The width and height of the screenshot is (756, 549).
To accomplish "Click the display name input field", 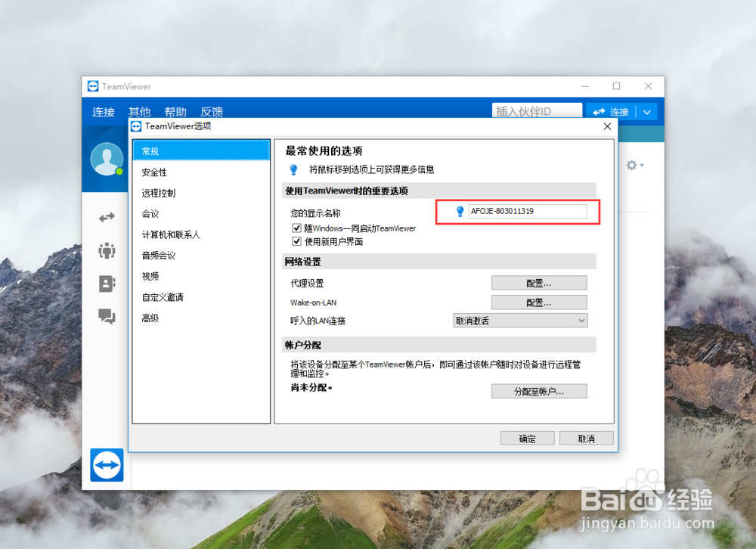I will point(528,211).
